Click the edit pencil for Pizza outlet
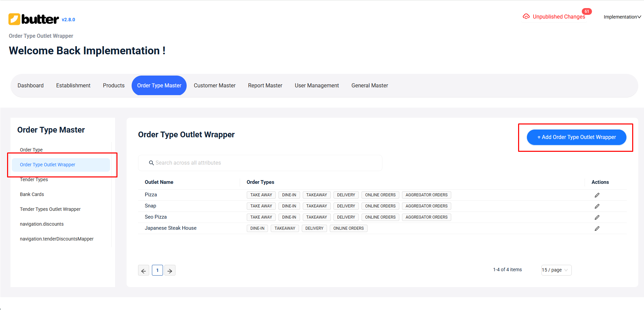644x310 pixels. [x=597, y=195]
